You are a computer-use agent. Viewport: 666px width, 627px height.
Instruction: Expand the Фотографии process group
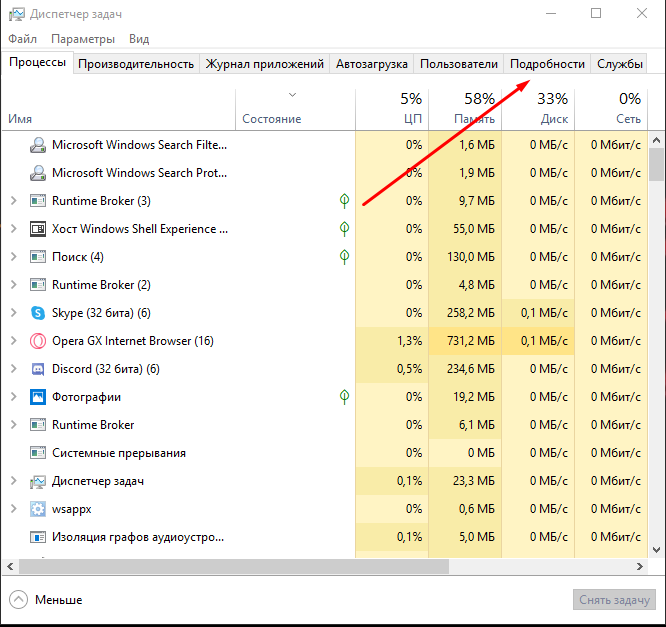point(14,397)
